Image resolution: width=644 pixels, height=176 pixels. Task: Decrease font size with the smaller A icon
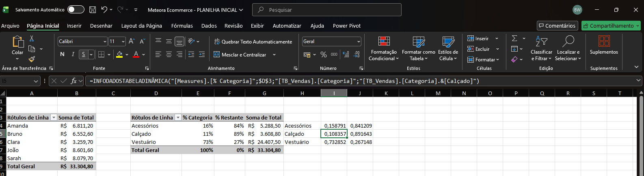pyautogui.click(x=142, y=41)
